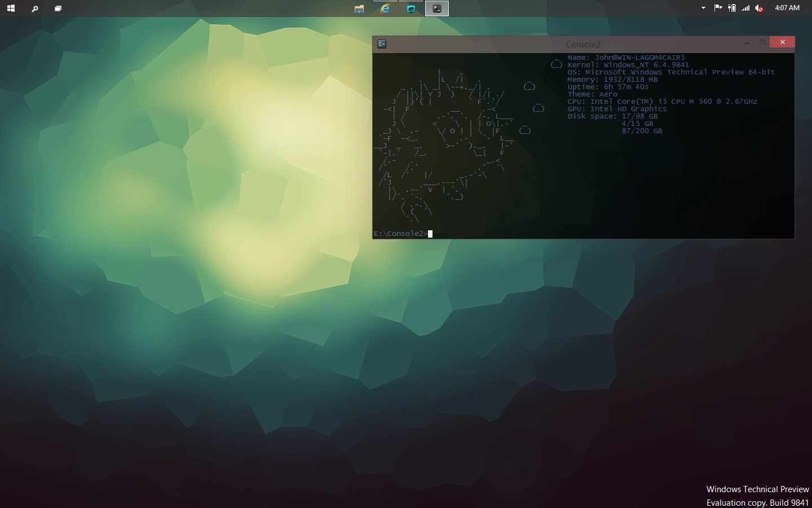Launch File Explorer from the taskbar
Screen dimensions: 812x508
pyautogui.click(x=359, y=8)
